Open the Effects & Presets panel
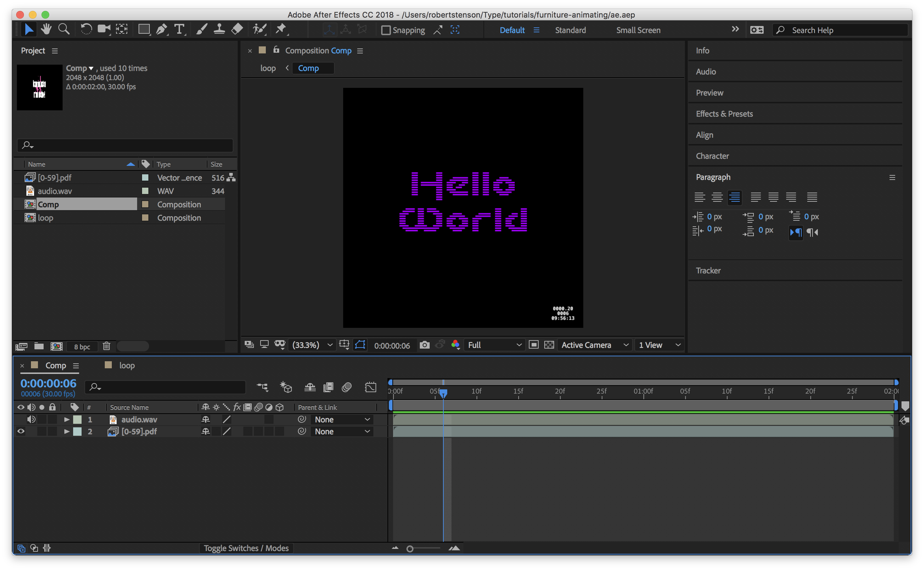This screenshot has height=570, width=924. coord(724,114)
